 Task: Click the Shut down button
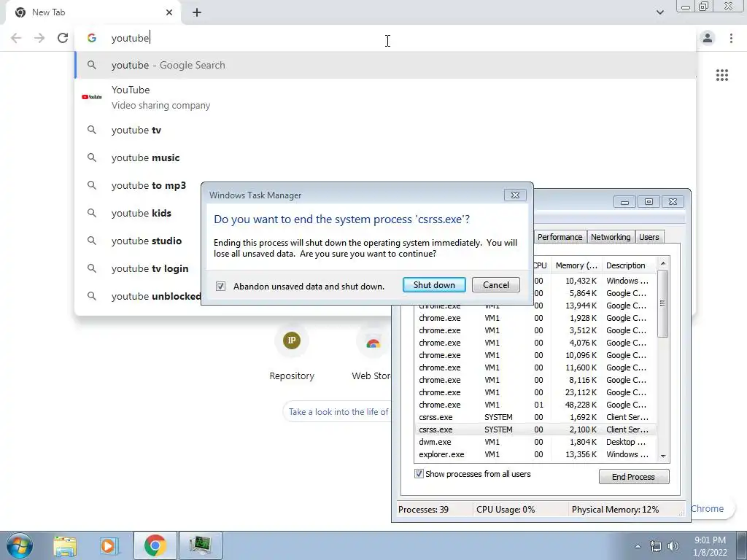coord(434,285)
